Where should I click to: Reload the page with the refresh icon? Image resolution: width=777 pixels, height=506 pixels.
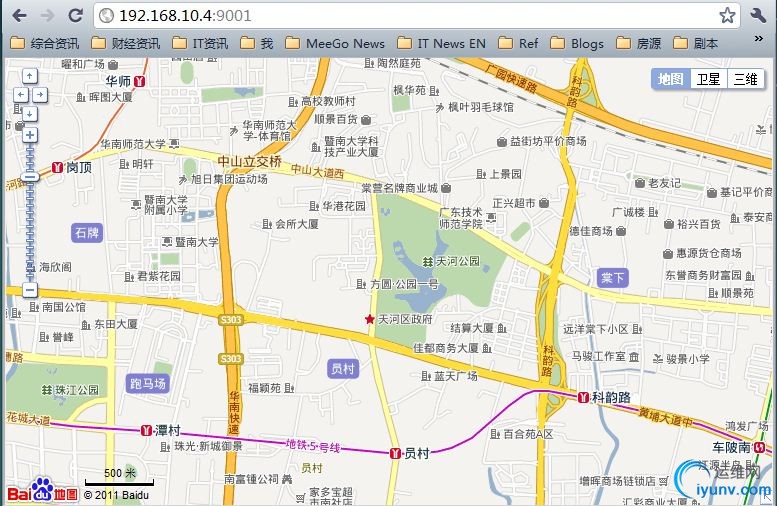tap(75, 15)
